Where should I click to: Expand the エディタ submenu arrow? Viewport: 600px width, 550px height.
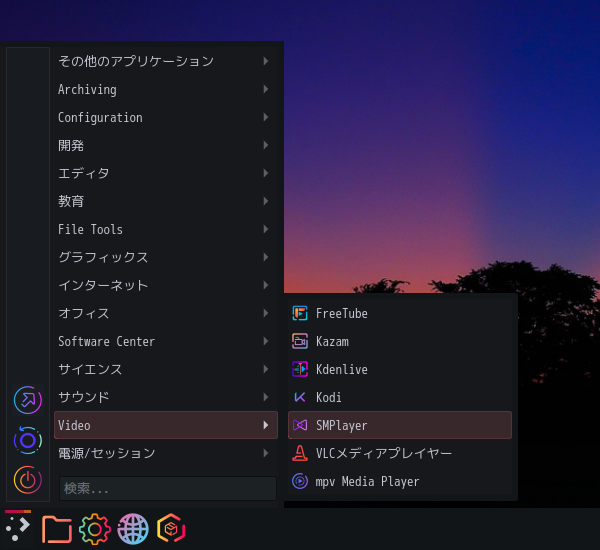pyautogui.click(x=266, y=173)
